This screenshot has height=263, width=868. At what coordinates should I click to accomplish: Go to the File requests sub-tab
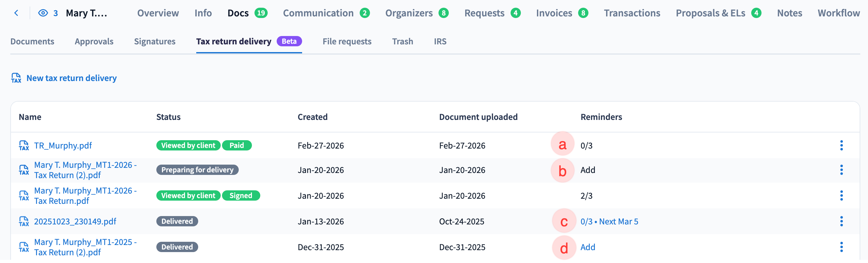pos(347,41)
